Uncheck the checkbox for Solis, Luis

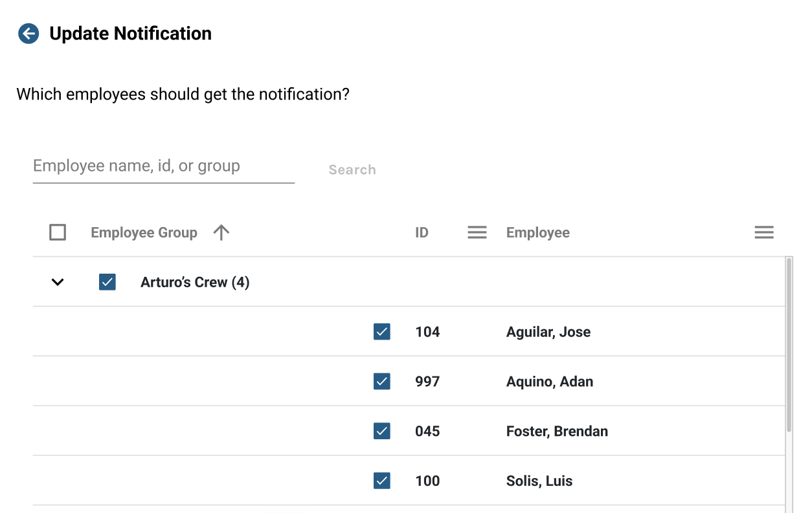382,481
